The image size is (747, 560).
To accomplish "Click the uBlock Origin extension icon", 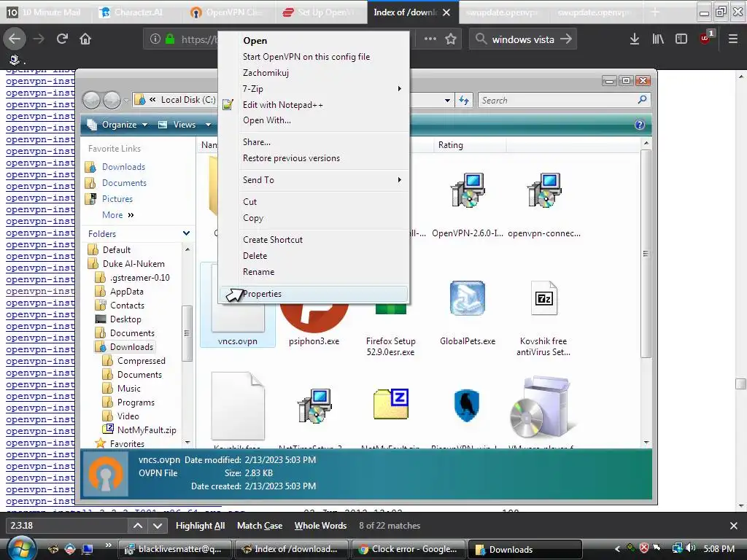I will [706, 38].
